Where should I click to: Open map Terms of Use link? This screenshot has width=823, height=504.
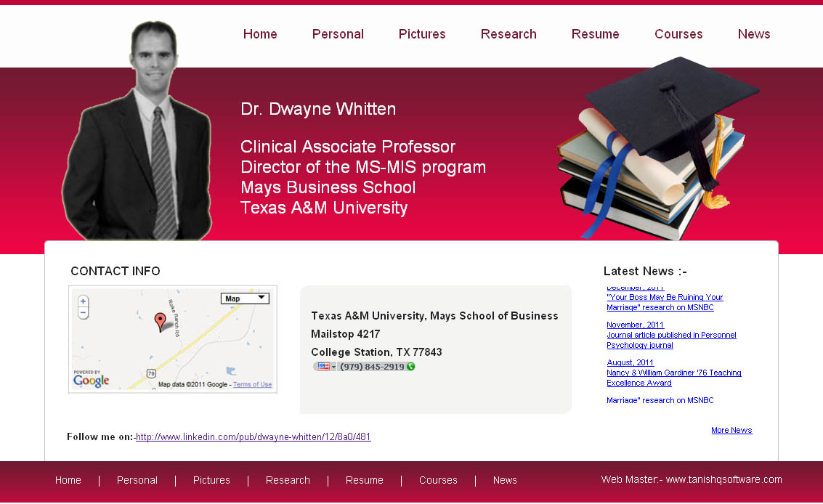tap(252, 385)
